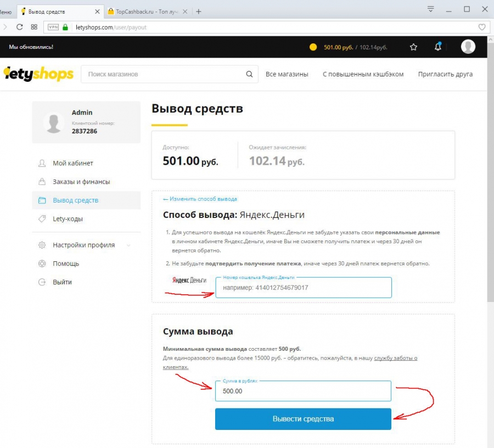494x448 pixels.
Task: Click Изменить способ вывода link
Action: click(x=200, y=199)
